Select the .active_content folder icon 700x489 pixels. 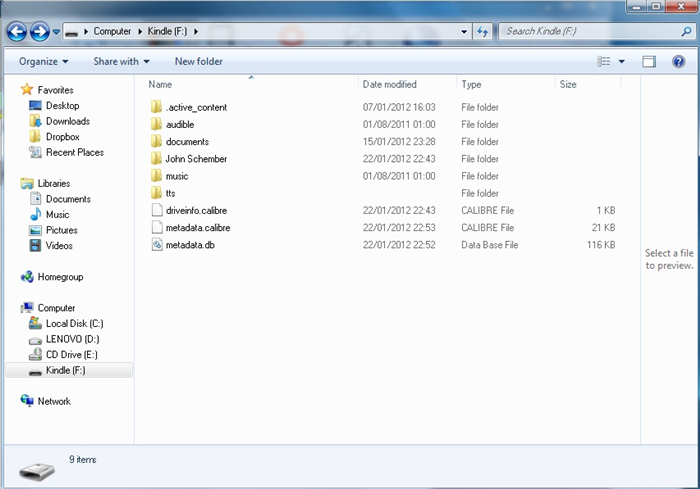[x=156, y=107]
